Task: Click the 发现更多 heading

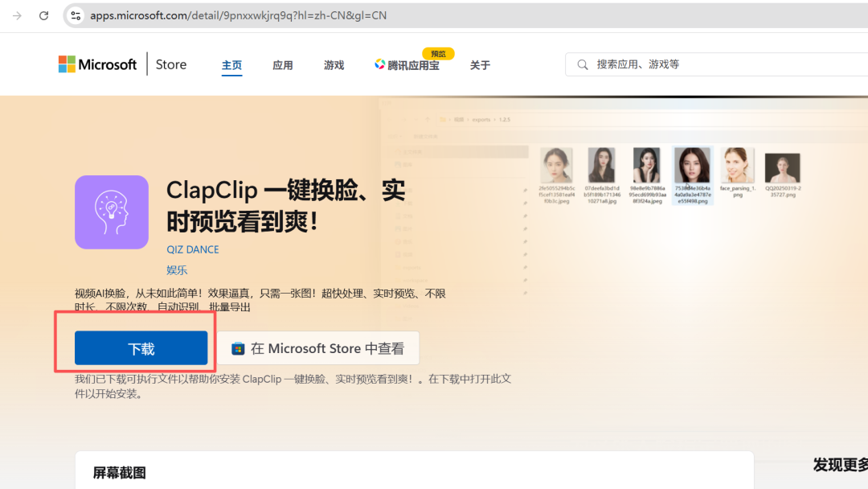Action: [841, 465]
